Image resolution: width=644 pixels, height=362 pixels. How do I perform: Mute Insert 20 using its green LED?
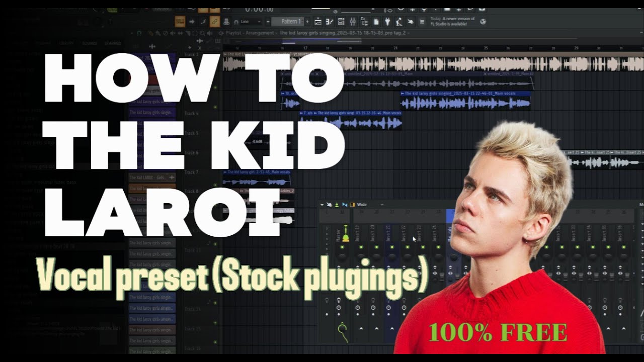376,247
